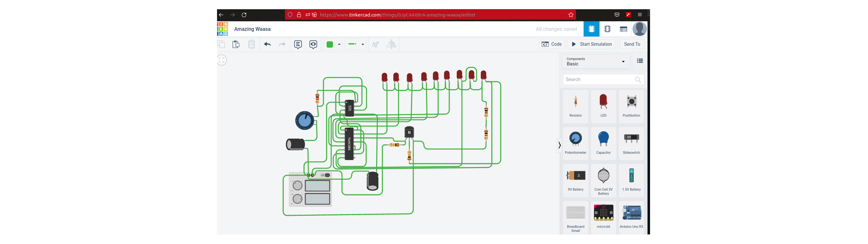Expand the Components Basic dropdown
Image resolution: width=868 pixels, height=244 pixels.
point(595,62)
